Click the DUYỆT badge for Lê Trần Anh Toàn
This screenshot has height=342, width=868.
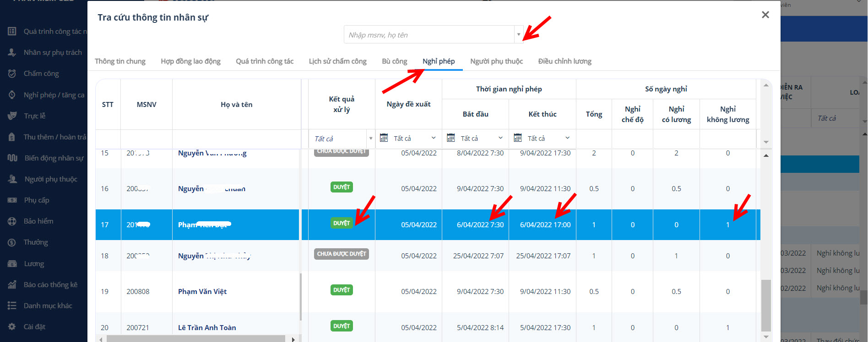tap(342, 326)
